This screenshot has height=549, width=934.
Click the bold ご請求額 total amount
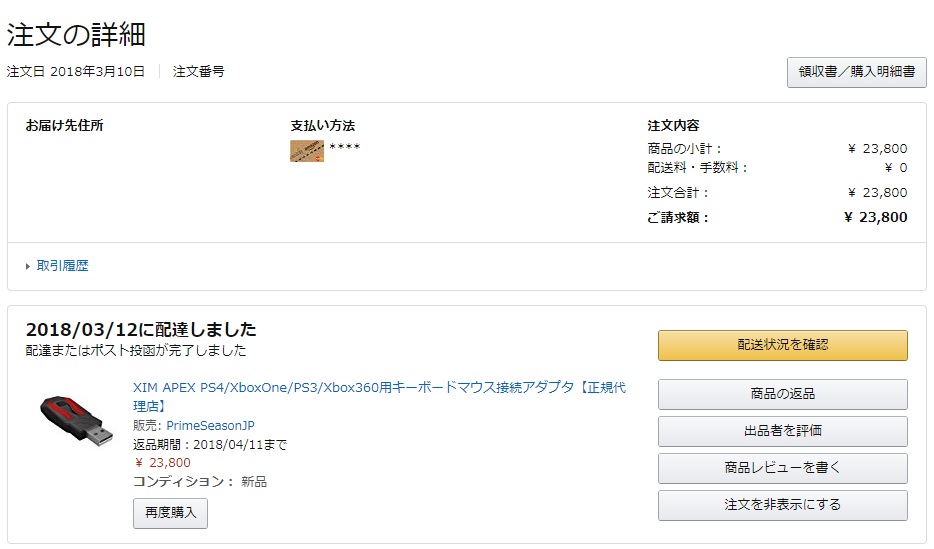tap(876, 217)
